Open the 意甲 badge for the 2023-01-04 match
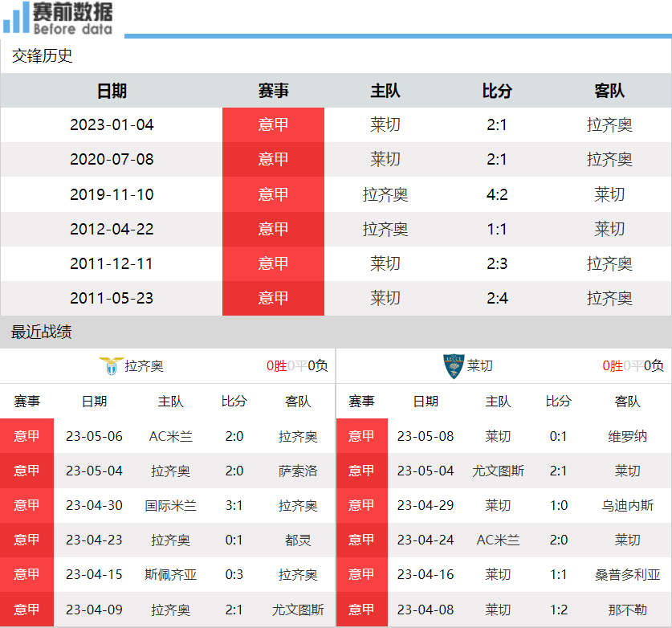The width and height of the screenshot is (672, 628). (x=273, y=124)
